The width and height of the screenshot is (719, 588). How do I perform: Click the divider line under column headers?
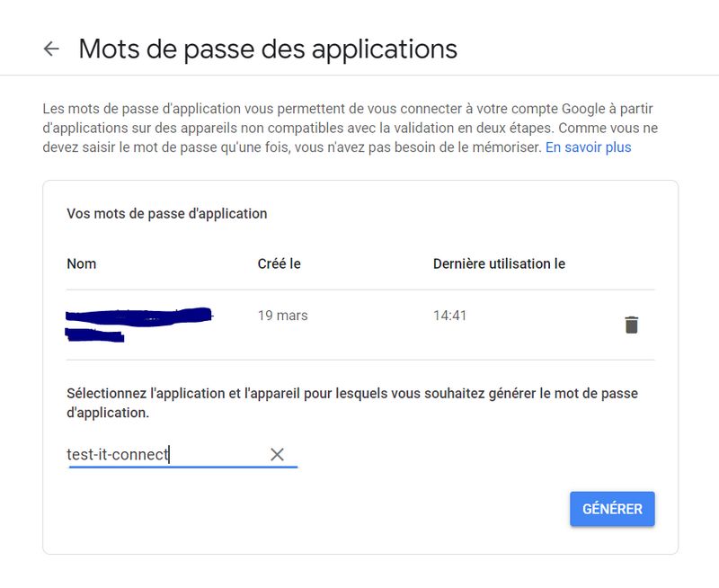359,290
